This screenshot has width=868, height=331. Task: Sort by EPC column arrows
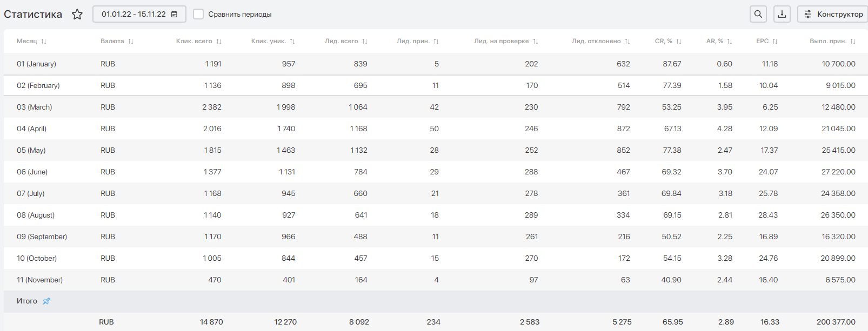[x=775, y=42]
